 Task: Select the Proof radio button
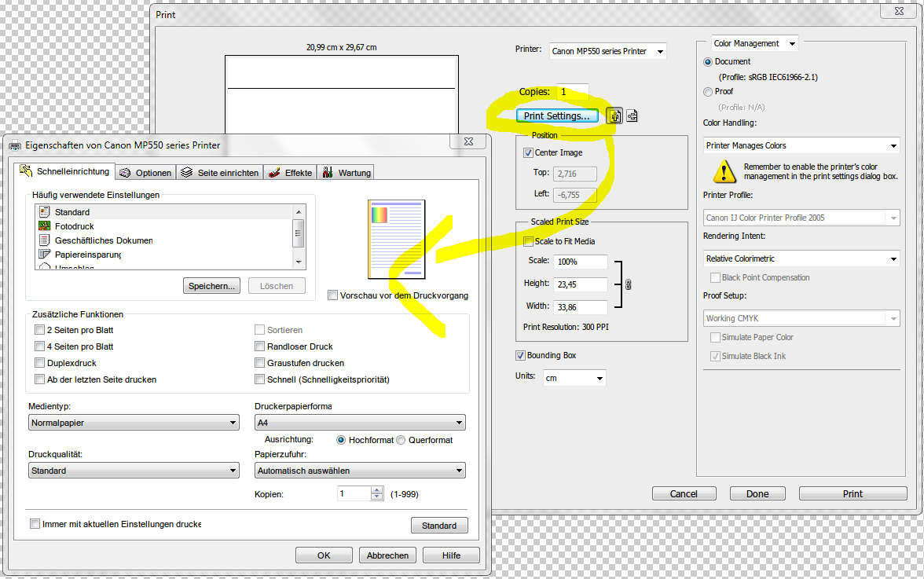[708, 92]
